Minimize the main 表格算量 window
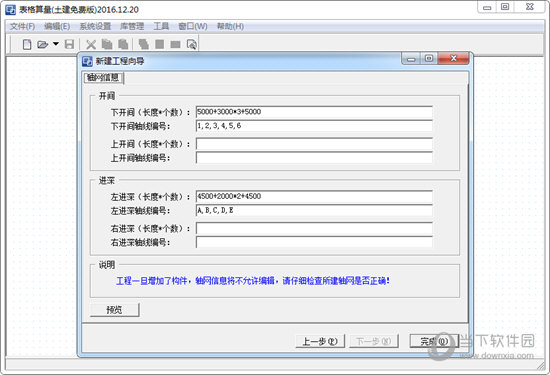 (x=487, y=7)
